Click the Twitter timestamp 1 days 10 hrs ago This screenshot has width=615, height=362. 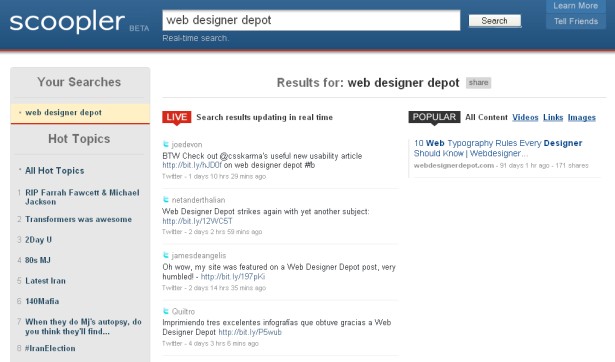(214, 176)
